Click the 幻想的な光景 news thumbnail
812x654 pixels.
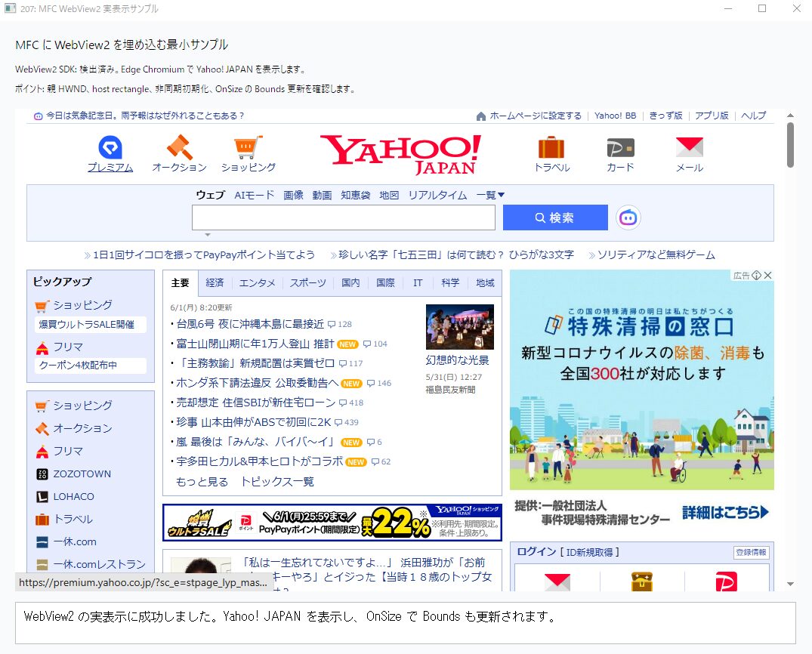[460, 327]
